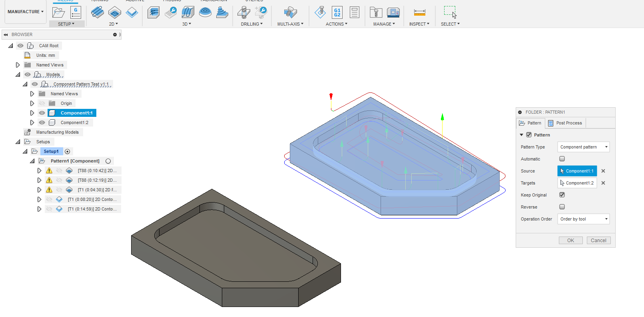Open the Operation Order dropdown
The width and height of the screenshot is (644, 317).
pyautogui.click(x=583, y=219)
